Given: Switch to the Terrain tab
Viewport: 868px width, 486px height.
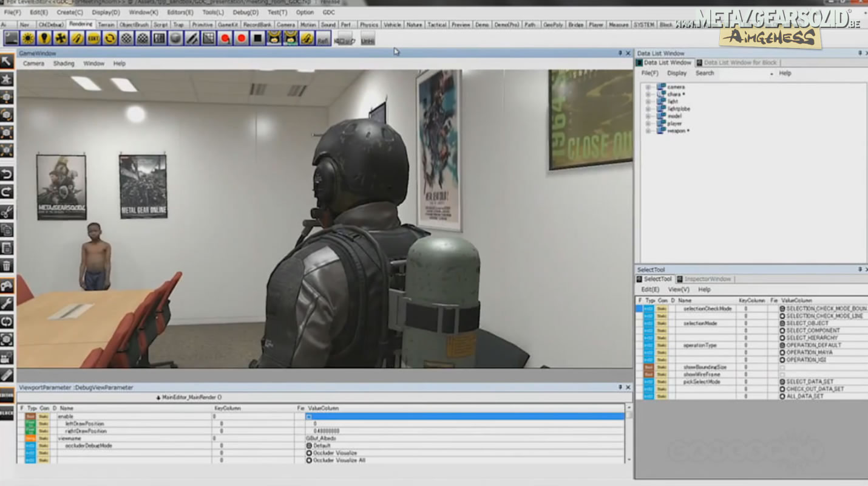Looking at the screenshot, I should 106,25.
